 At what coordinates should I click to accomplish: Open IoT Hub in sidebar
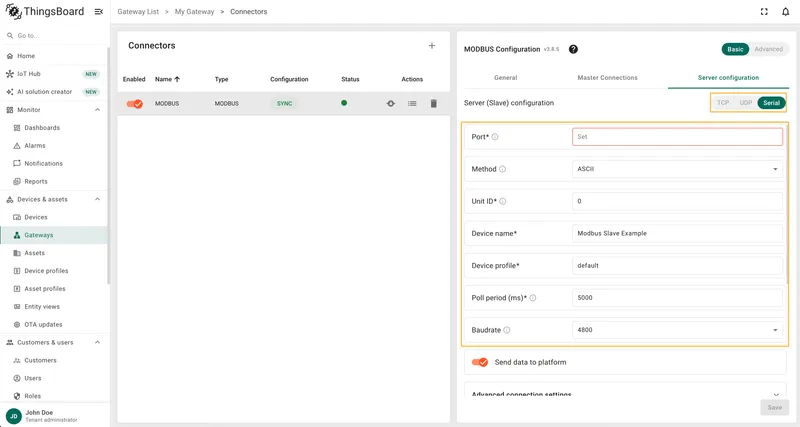[54, 74]
